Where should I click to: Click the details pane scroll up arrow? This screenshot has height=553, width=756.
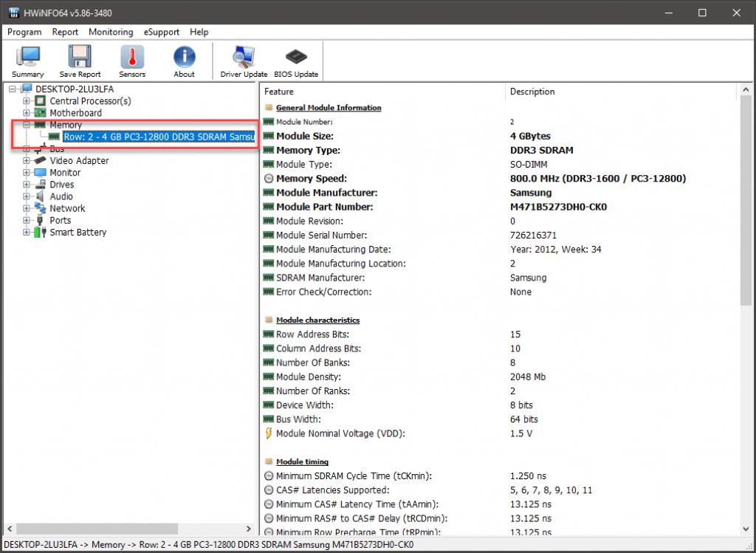pyautogui.click(x=746, y=90)
